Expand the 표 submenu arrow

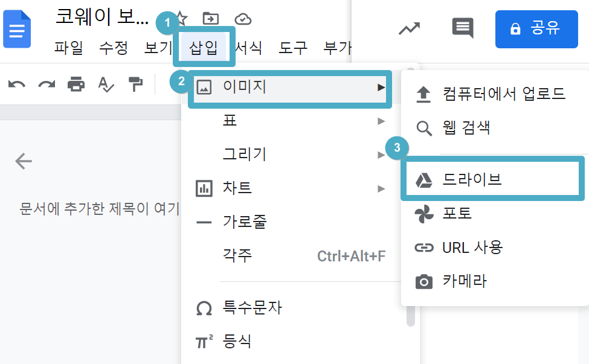[381, 121]
